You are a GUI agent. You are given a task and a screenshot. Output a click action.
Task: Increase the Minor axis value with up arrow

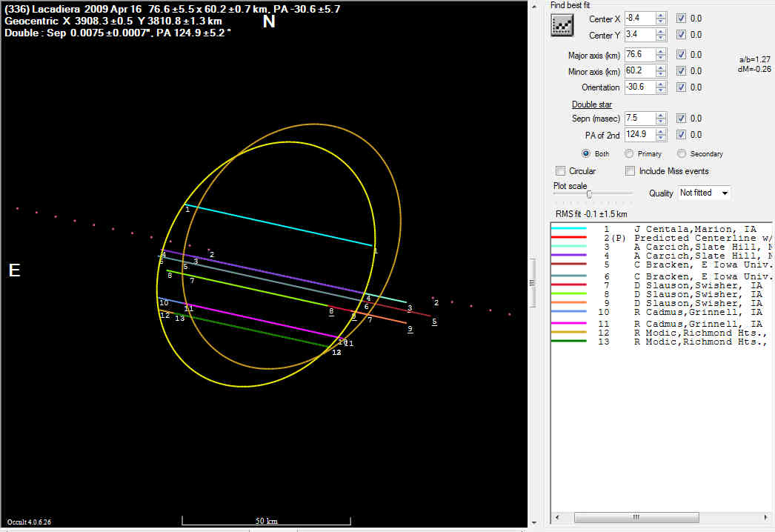coord(661,68)
